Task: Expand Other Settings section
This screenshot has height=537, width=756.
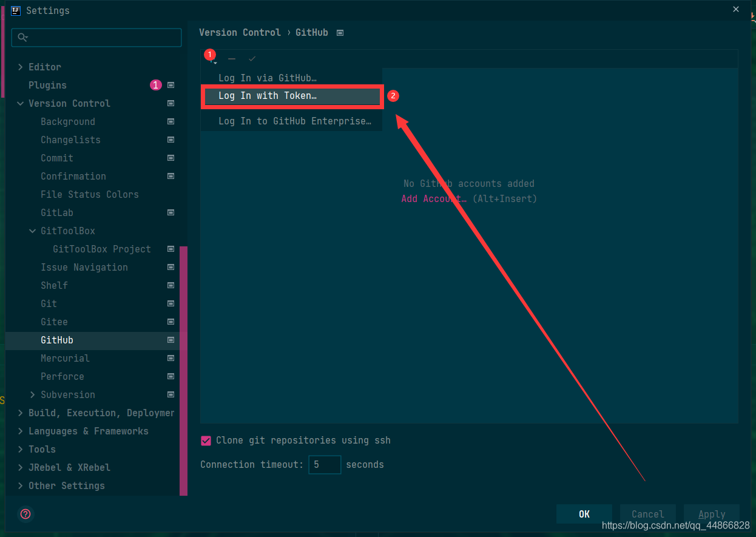Action: click(21, 485)
